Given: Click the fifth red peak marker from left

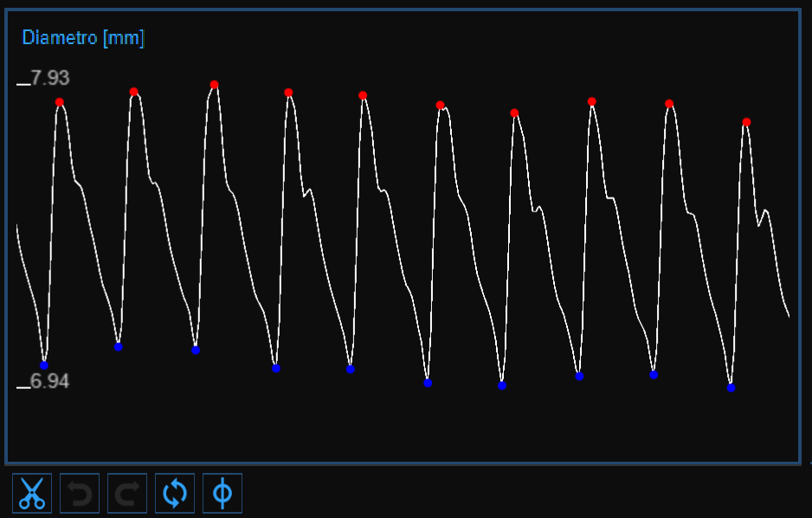Looking at the screenshot, I should [363, 95].
